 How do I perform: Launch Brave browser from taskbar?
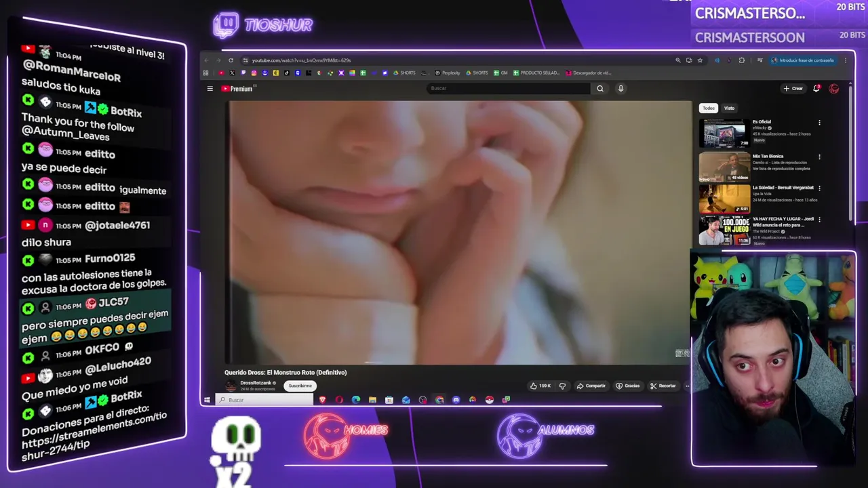[322, 400]
